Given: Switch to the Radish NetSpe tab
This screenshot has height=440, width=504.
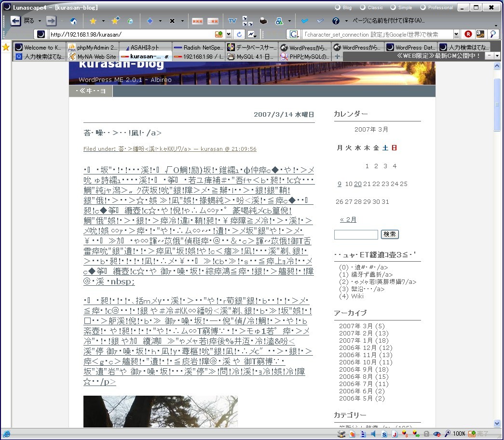Looking at the screenshot, I should pyautogui.click(x=199, y=48).
